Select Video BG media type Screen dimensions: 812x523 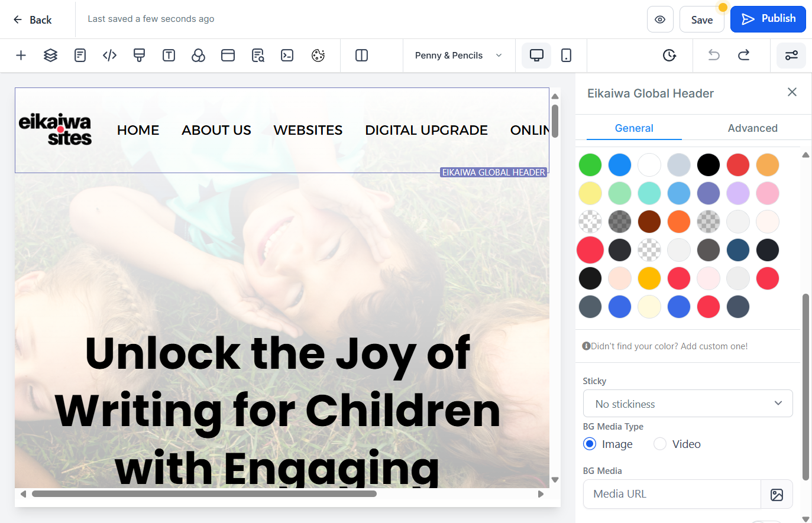coord(660,444)
